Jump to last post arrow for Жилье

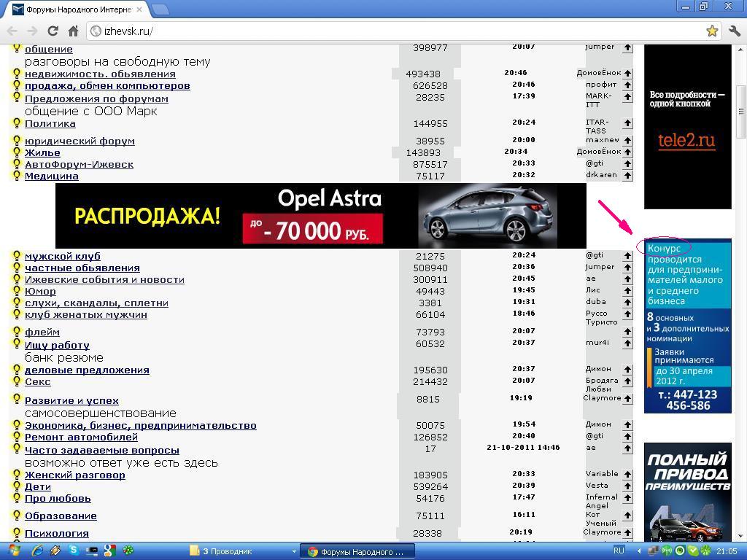[627, 152]
